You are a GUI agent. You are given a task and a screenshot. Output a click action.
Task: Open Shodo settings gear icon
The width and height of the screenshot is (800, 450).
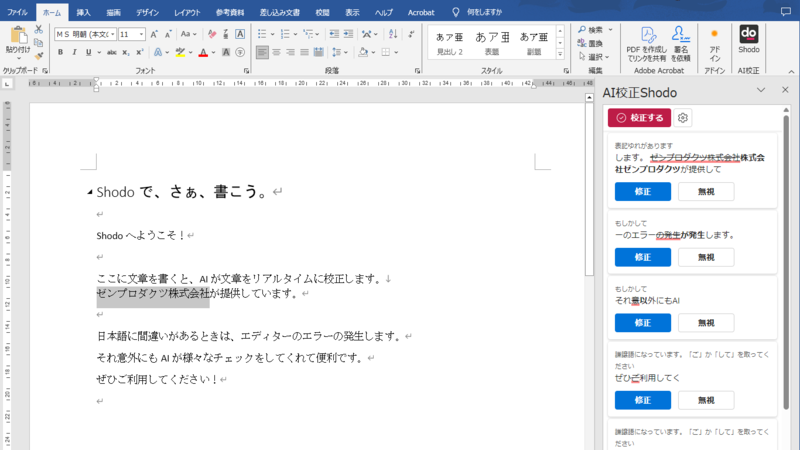[683, 118]
